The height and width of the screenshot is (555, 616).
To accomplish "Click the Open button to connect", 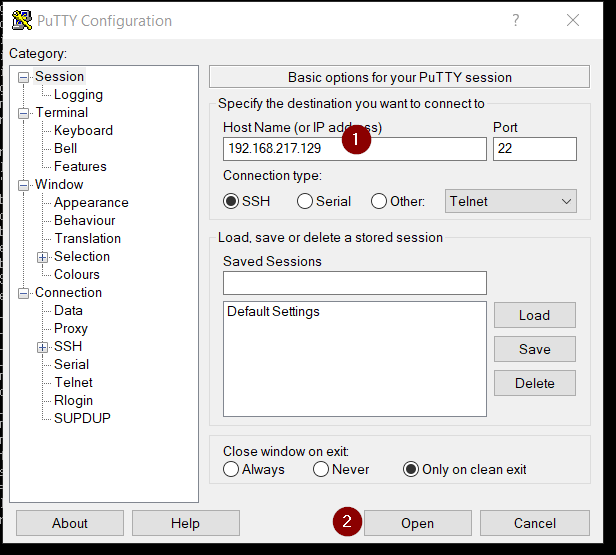I will (x=418, y=523).
